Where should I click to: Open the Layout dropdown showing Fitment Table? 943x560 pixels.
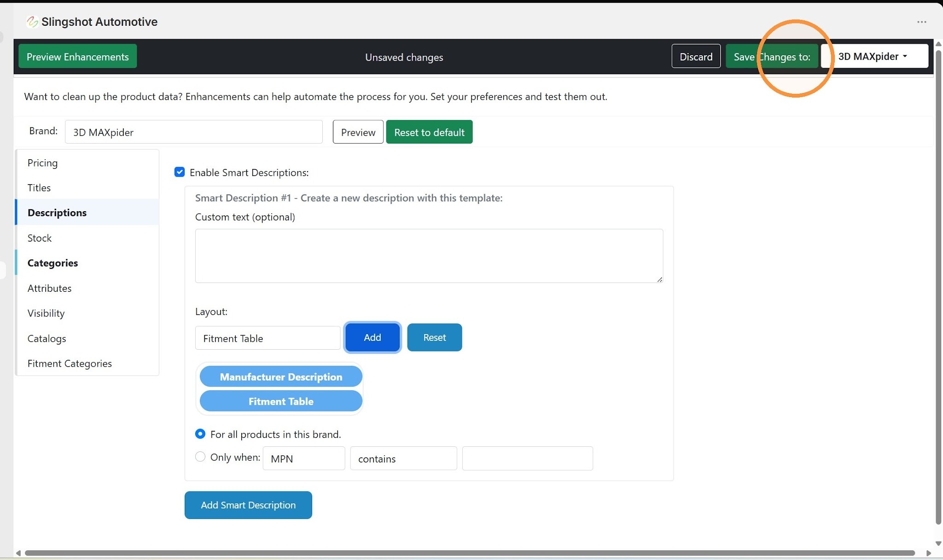(268, 338)
